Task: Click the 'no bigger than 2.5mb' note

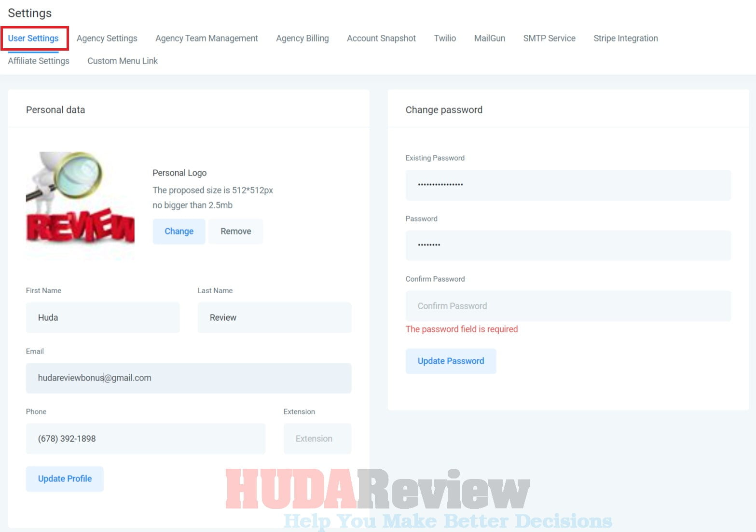Action: click(x=192, y=205)
